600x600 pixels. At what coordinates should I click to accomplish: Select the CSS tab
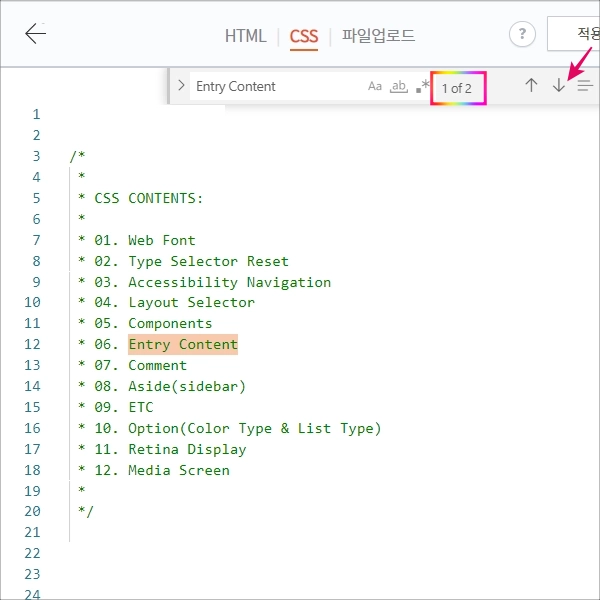tap(304, 36)
